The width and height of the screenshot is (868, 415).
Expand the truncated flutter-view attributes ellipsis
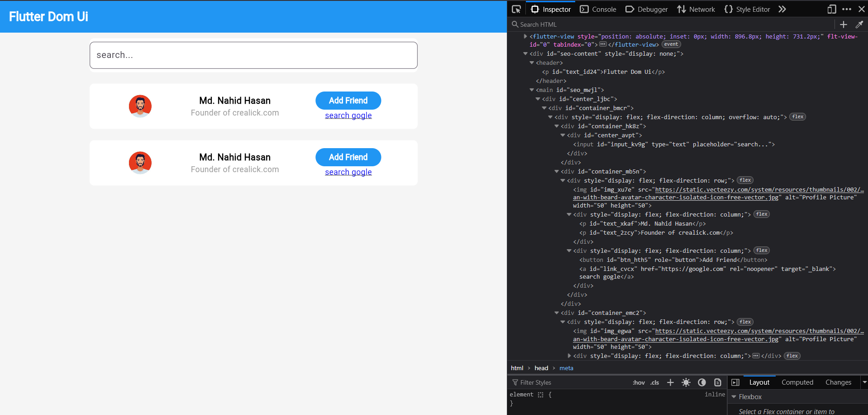click(603, 44)
